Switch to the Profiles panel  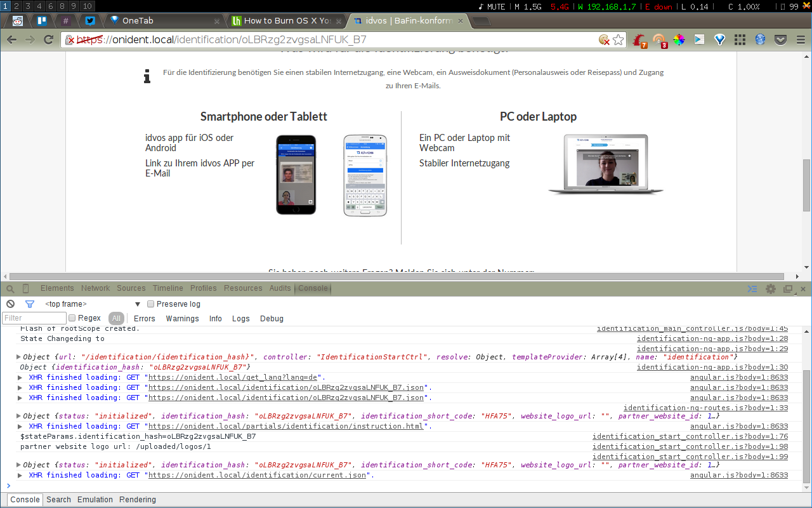(x=204, y=288)
